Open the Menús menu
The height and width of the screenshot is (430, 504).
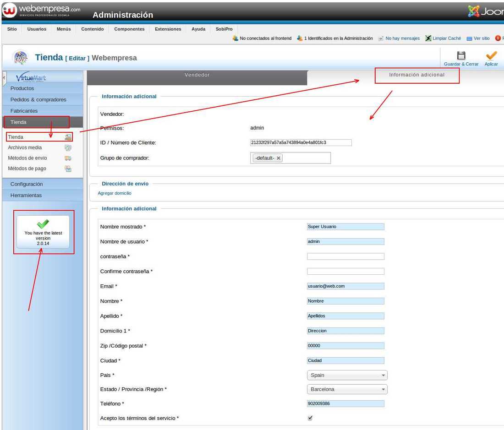(64, 29)
